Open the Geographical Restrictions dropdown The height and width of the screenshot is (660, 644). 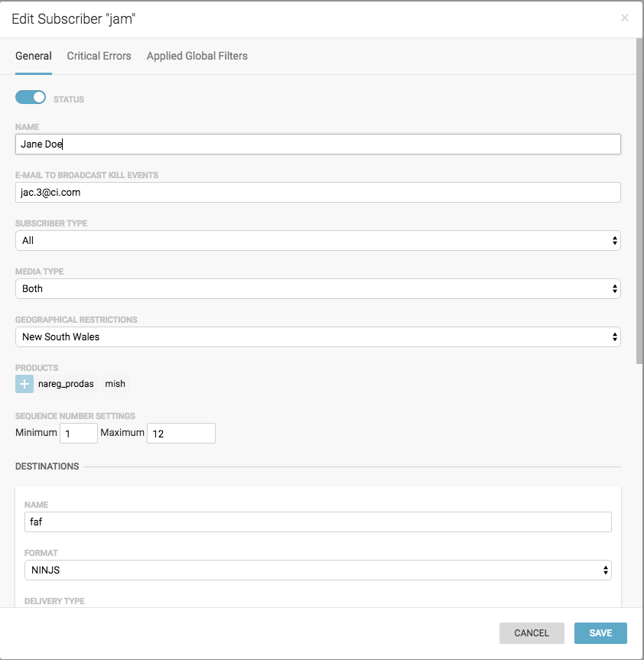click(x=317, y=337)
